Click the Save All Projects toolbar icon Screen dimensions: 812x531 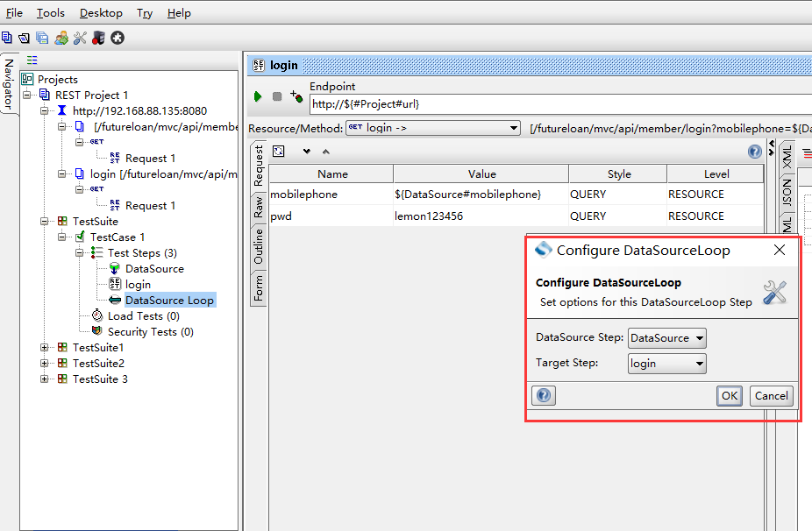[42, 38]
